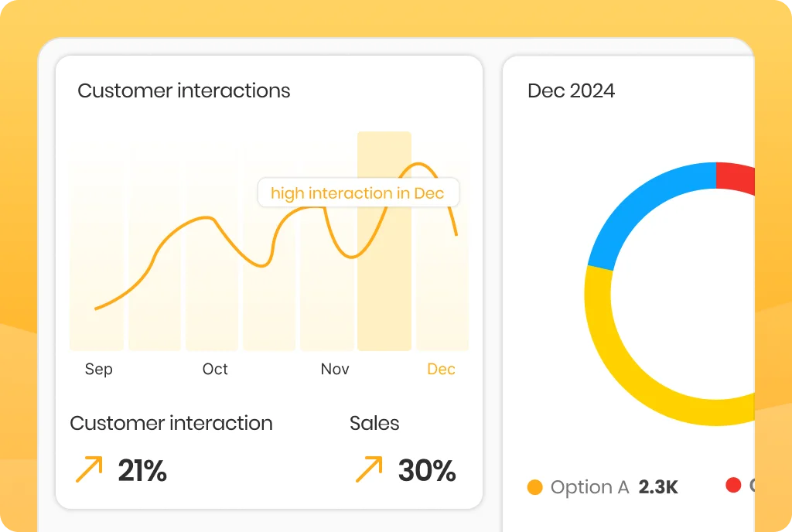Screen dimensions: 792x532
Task: Select the red legend dot
Action: (x=733, y=485)
